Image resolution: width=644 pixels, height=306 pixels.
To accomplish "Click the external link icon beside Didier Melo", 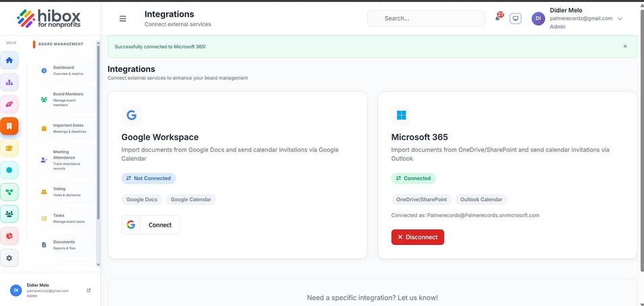I will coord(89,291).
